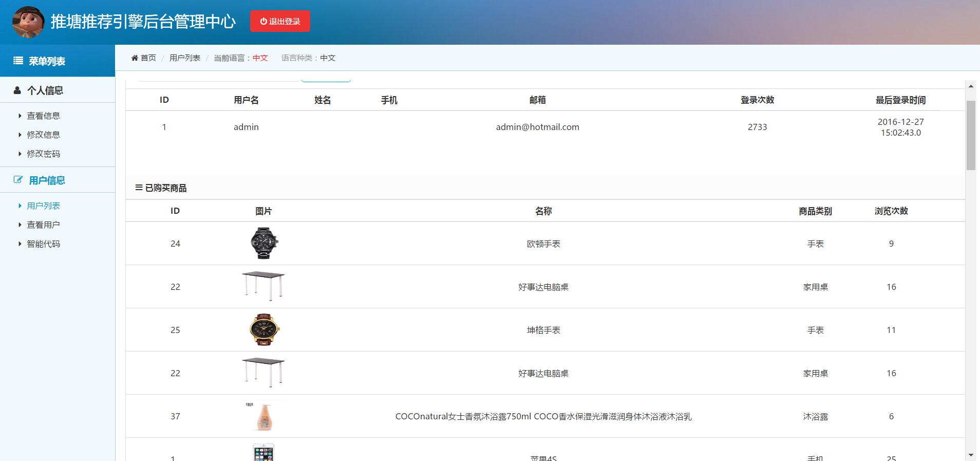Click the person icon beside 个人信息

[17, 90]
